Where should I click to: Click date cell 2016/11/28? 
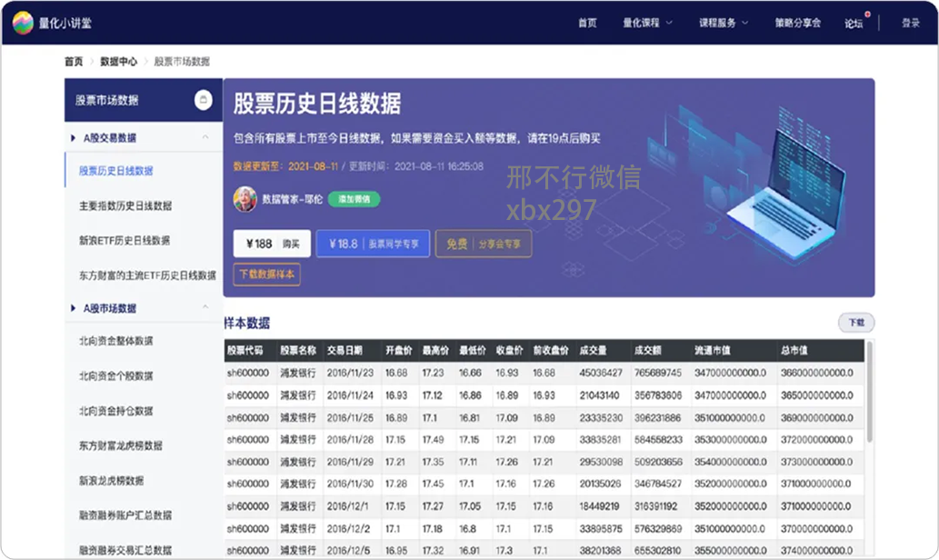tap(350, 440)
